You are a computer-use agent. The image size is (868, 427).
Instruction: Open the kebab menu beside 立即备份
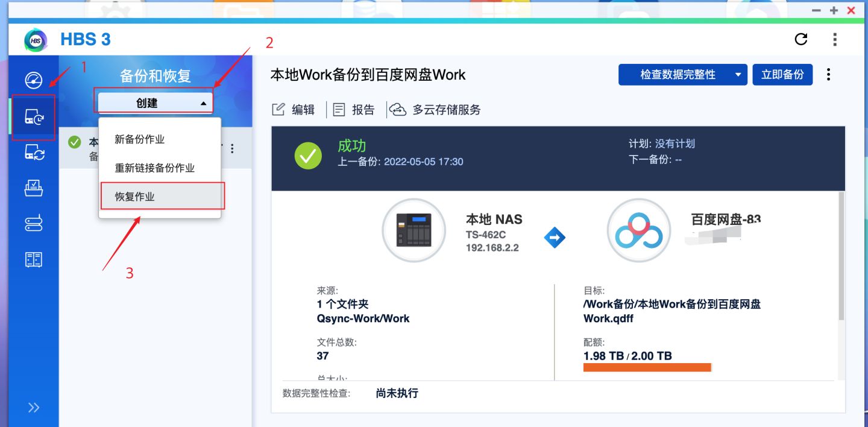pos(828,74)
